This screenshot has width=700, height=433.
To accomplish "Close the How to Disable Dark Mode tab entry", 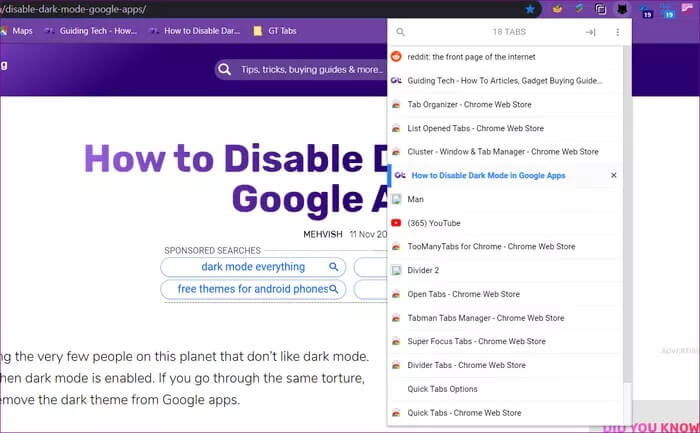I will pyautogui.click(x=614, y=175).
